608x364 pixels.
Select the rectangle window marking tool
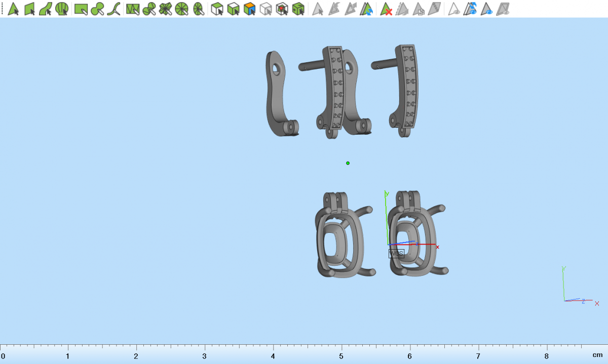click(x=81, y=9)
